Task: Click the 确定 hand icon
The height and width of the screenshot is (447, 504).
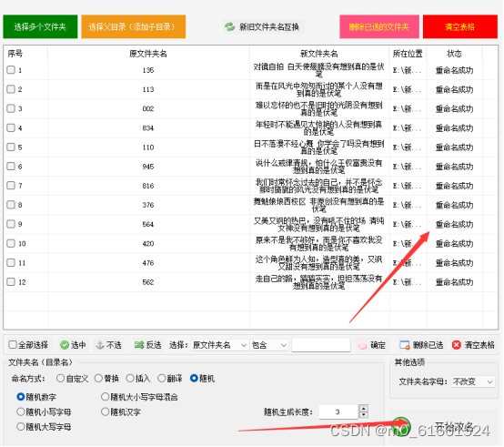Action: [362, 345]
